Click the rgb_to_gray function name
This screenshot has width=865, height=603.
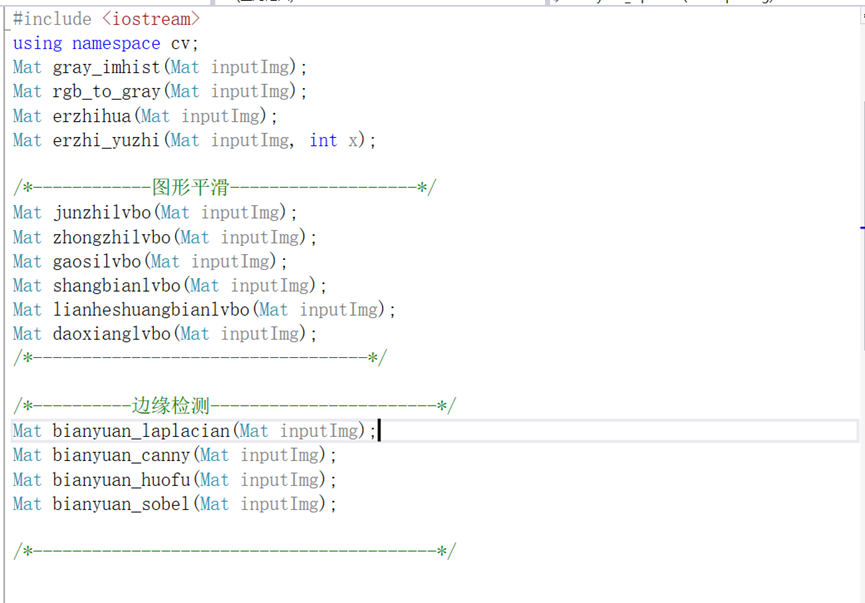click(x=106, y=92)
